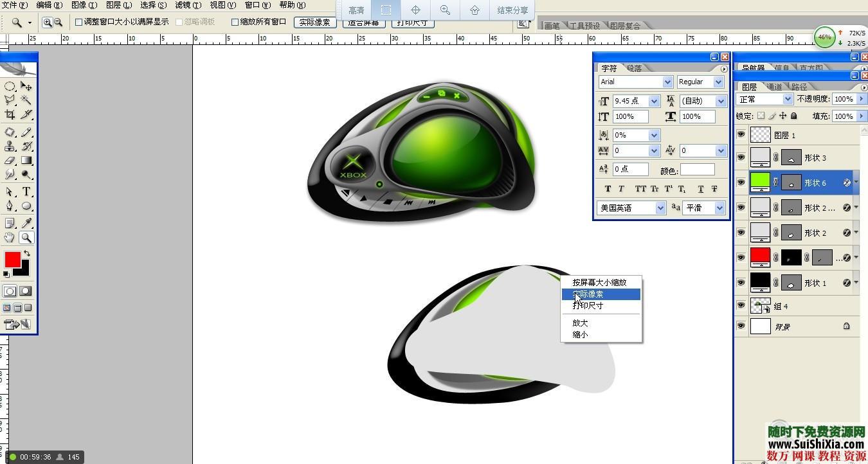Viewport: 868px width, 464px height.
Task: Open layer blend mode 正常 dropdown
Action: [788, 99]
